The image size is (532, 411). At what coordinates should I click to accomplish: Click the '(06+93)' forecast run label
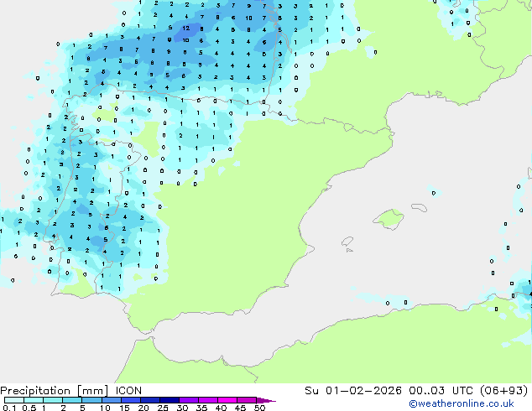[x=503, y=391]
